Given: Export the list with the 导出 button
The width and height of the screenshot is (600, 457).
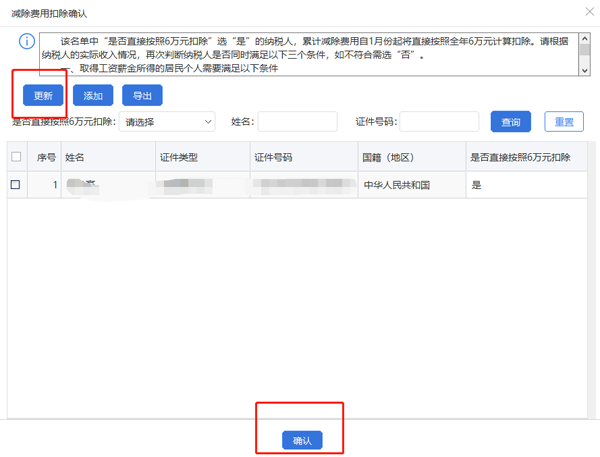Looking at the screenshot, I should click(142, 96).
